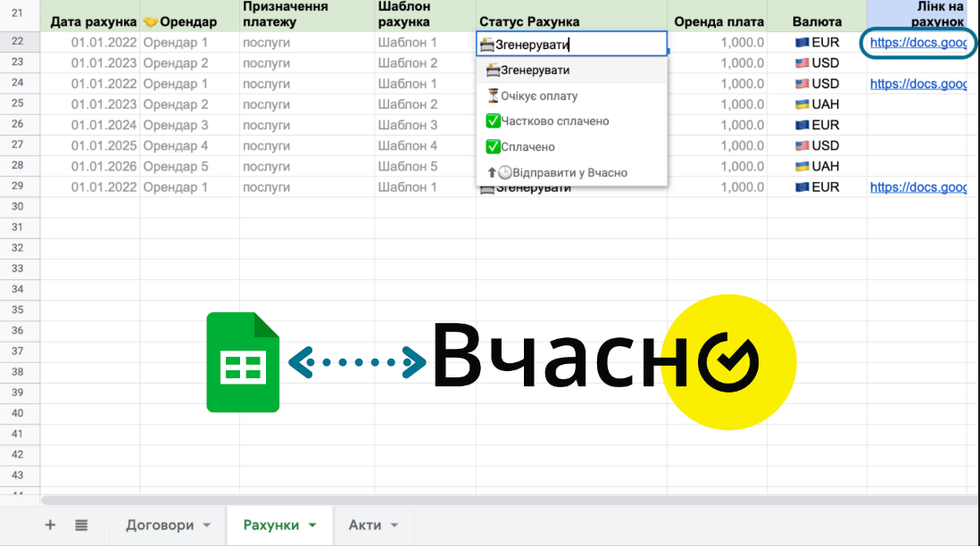This screenshot has height=546, width=980.
Task: Click the Статус Рахунка edit field in row 22
Action: click(572, 45)
